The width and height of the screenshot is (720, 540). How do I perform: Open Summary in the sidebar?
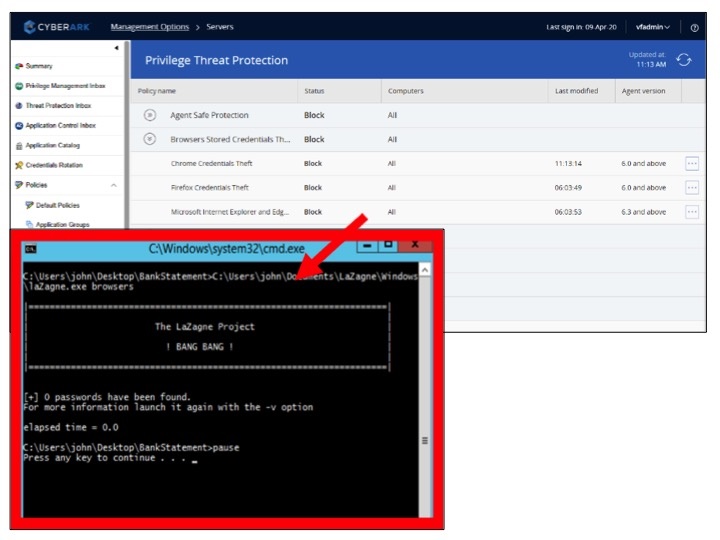click(x=39, y=66)
